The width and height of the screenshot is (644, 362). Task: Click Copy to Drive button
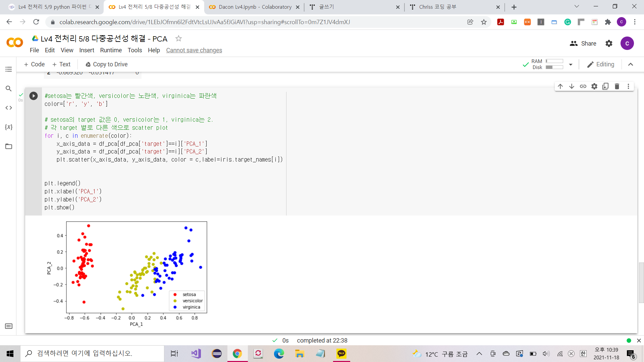[x=106, y=64]
